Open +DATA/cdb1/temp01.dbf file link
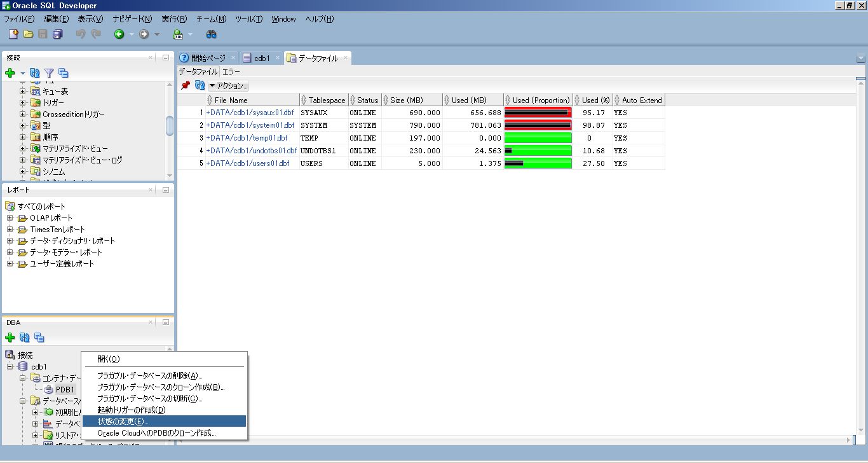The image size is (868, 463). 247,138
